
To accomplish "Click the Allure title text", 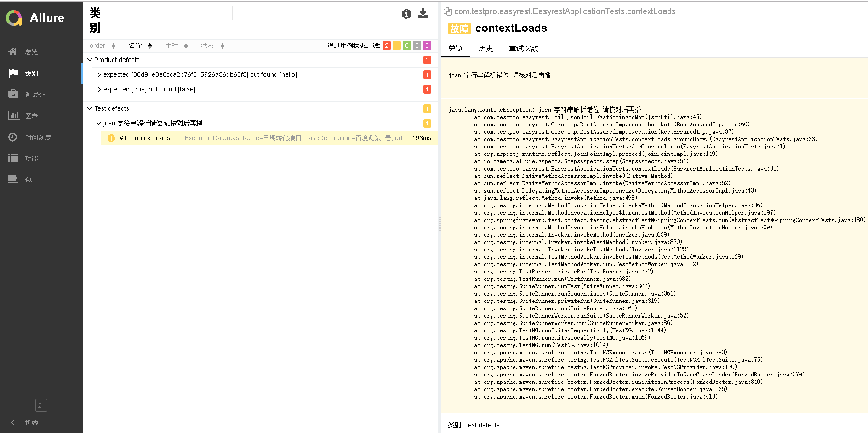I will (x=47, y=18).
